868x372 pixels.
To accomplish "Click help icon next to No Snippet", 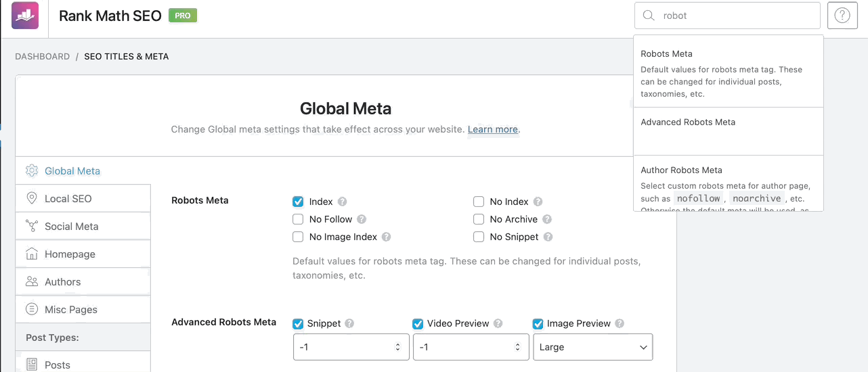I will (x=548, y=237).
